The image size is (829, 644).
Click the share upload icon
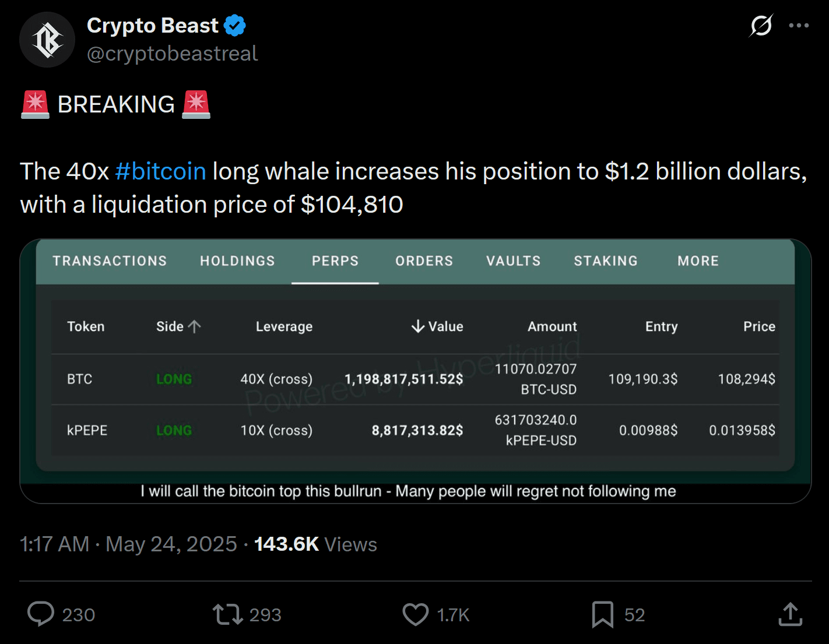click(790, 614)
